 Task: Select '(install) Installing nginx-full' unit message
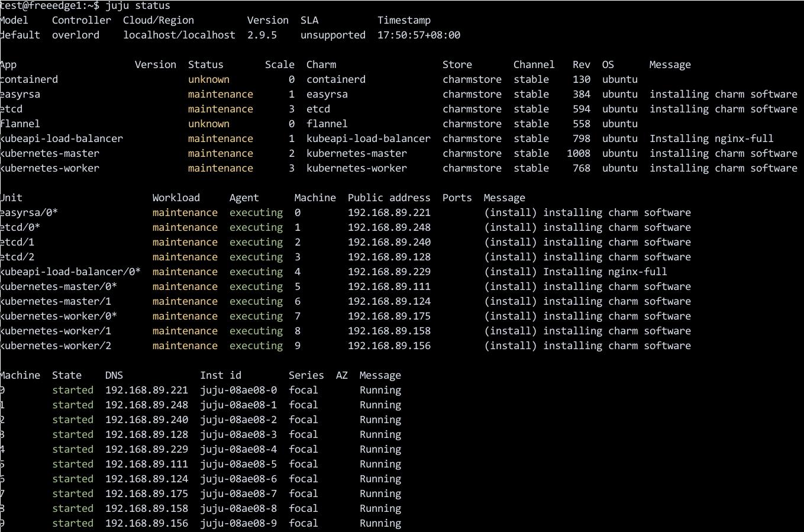pos(576,272)
